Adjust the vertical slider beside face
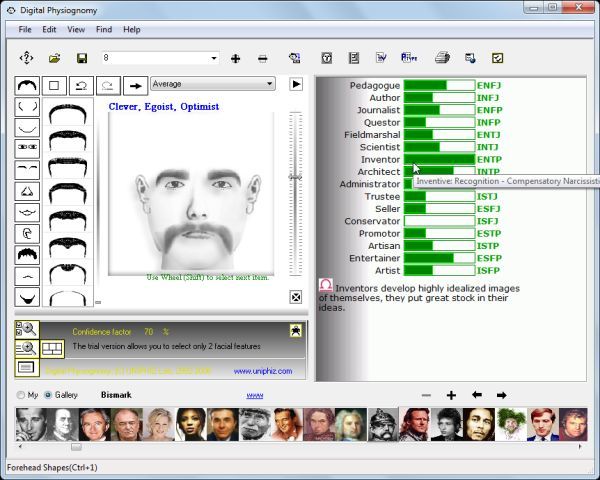 pos(295,177)
